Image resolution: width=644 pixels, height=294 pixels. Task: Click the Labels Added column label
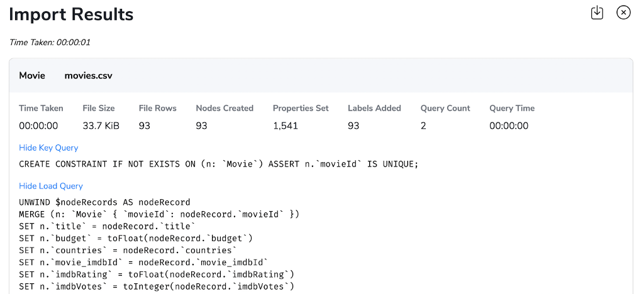point(374,108)
